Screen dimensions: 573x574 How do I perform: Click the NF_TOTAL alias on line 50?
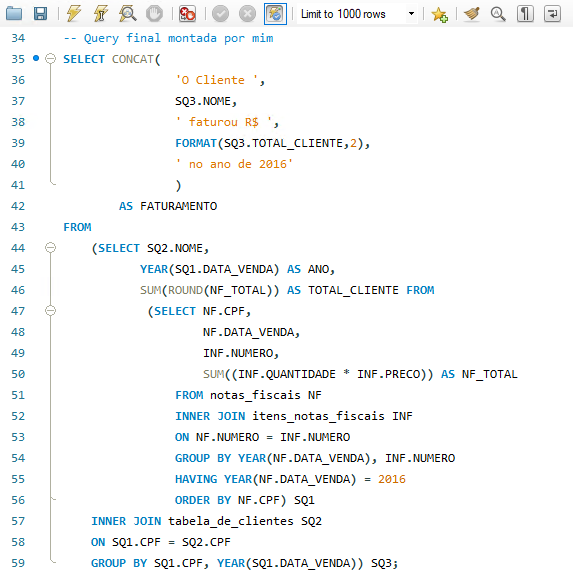490,374
